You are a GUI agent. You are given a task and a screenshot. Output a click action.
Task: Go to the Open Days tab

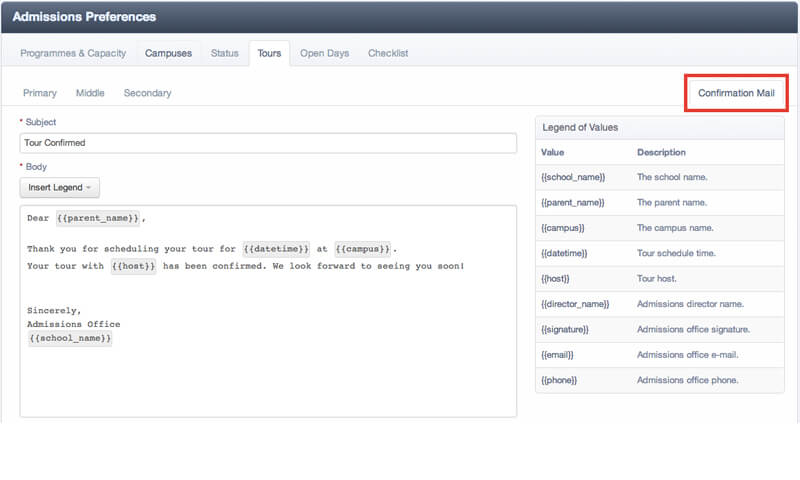pos(324,53)
